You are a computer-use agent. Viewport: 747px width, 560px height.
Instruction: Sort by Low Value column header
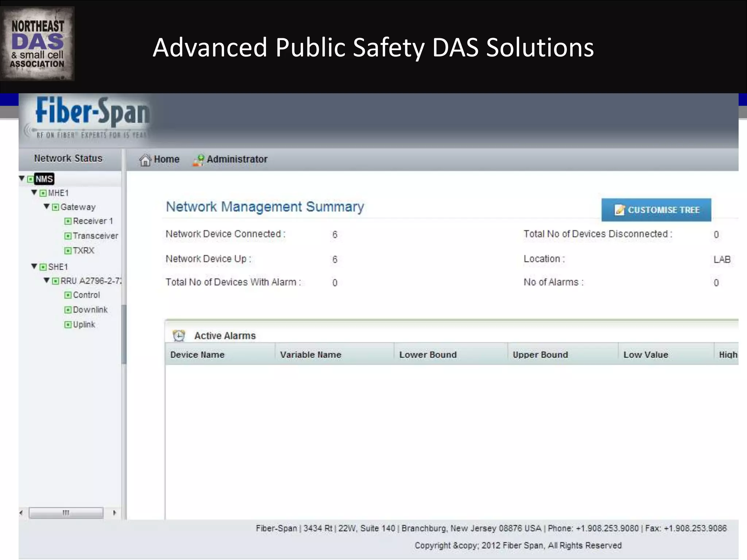666,354
